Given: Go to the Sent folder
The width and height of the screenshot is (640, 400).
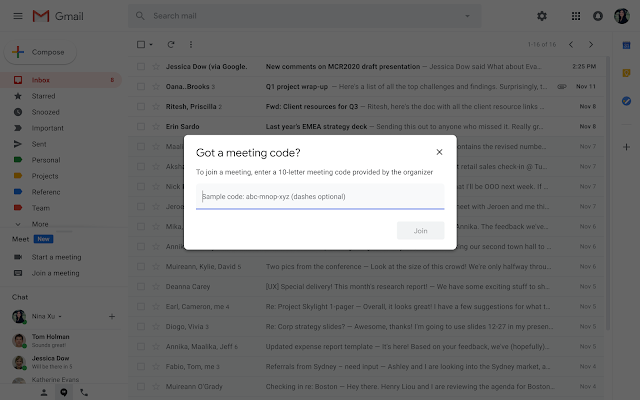Looking at the screenshot, I should coord(38,144).
